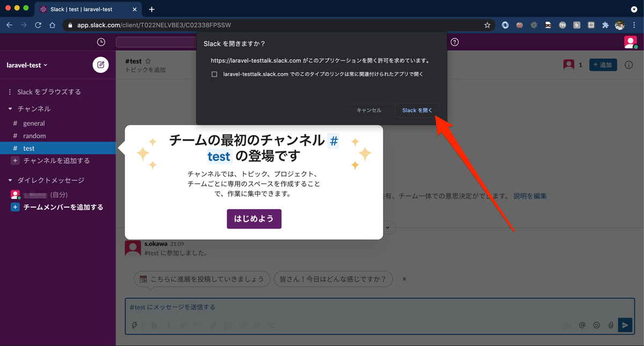Toggle strikethrough formatting in the composer

184,325
